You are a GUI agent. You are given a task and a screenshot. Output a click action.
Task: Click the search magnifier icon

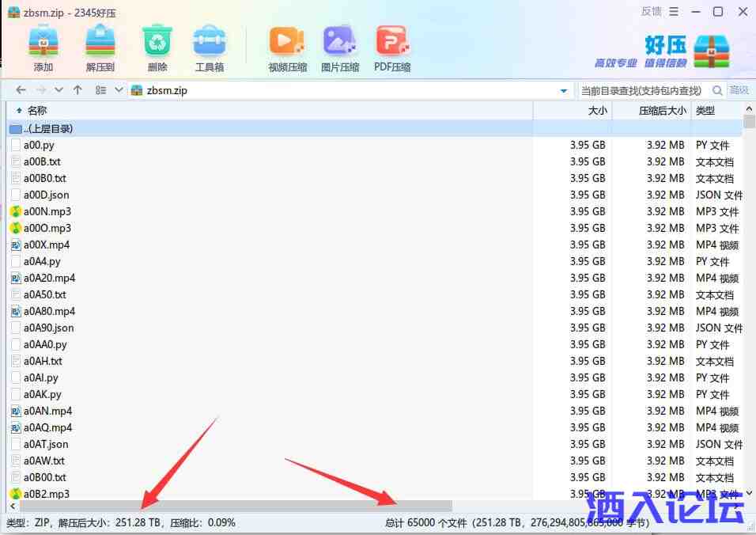pyautogui.click(x=717, y=90)
